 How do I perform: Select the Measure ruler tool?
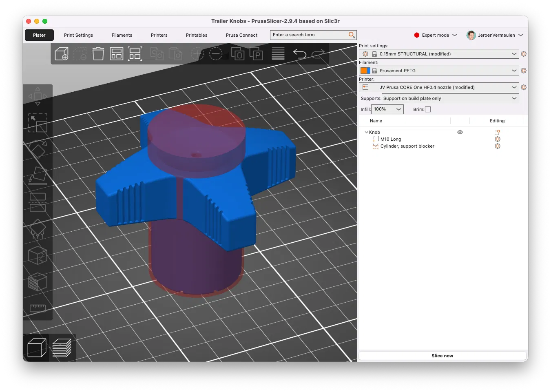point(38,308)
